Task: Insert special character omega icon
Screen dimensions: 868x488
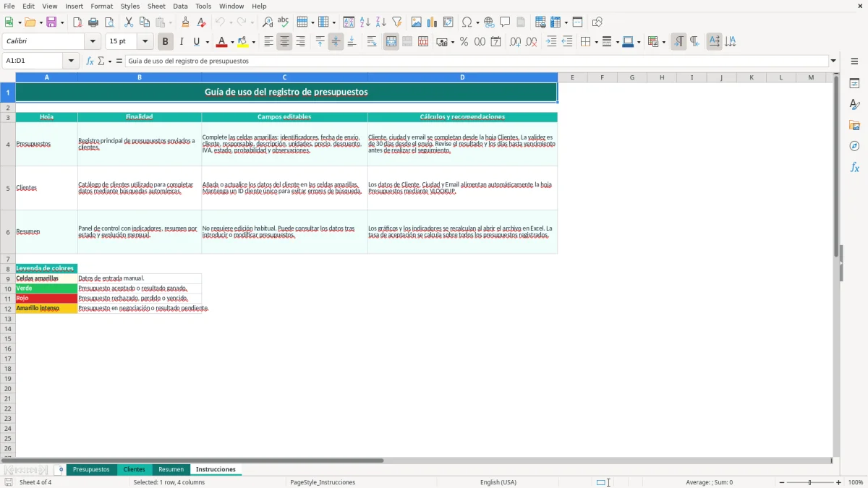Action: pos(467,22)
